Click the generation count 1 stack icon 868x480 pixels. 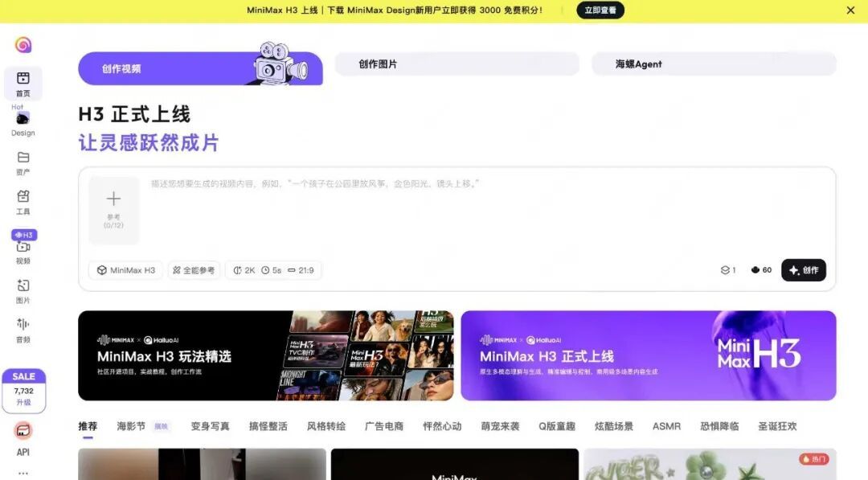[728, 270]
